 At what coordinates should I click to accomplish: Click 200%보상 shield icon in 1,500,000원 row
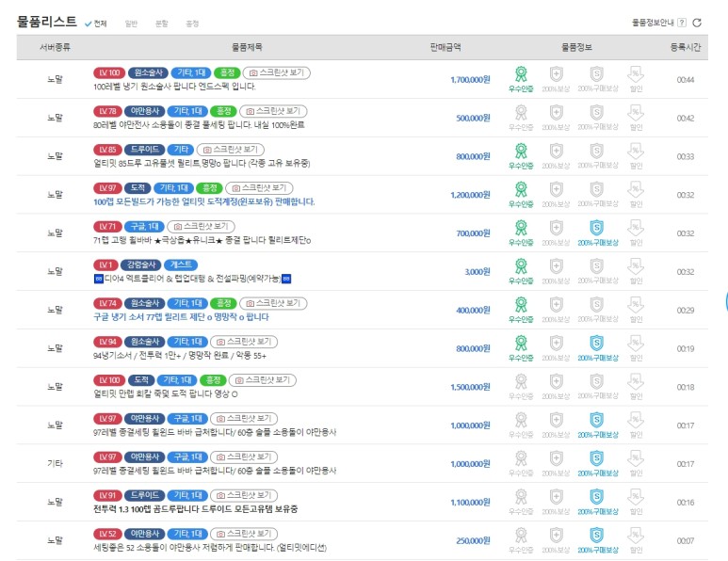pos(557,382)
